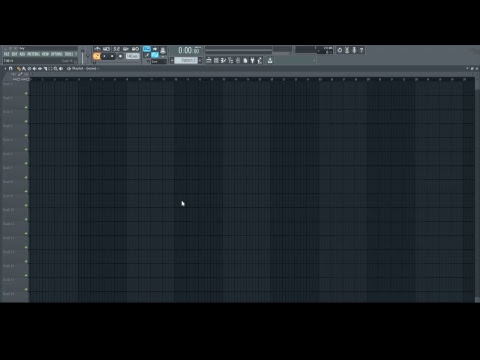Click the tempo display showing 140

(x=133, y=56)
